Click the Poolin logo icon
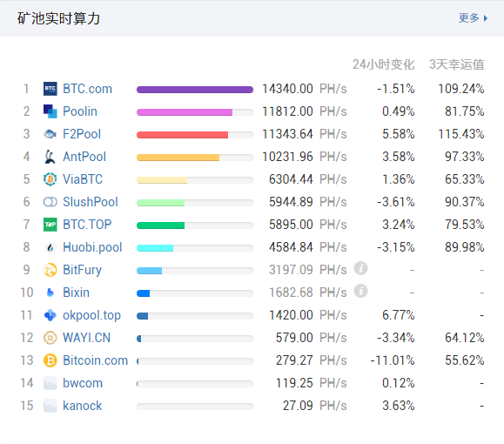 coord(50,111)
